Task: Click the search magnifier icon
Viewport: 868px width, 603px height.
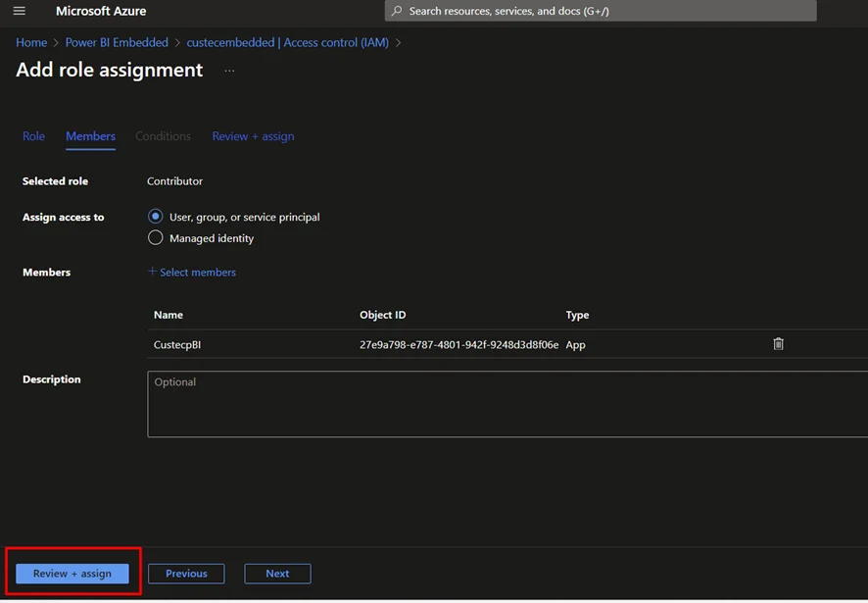Action: point(397,11)
